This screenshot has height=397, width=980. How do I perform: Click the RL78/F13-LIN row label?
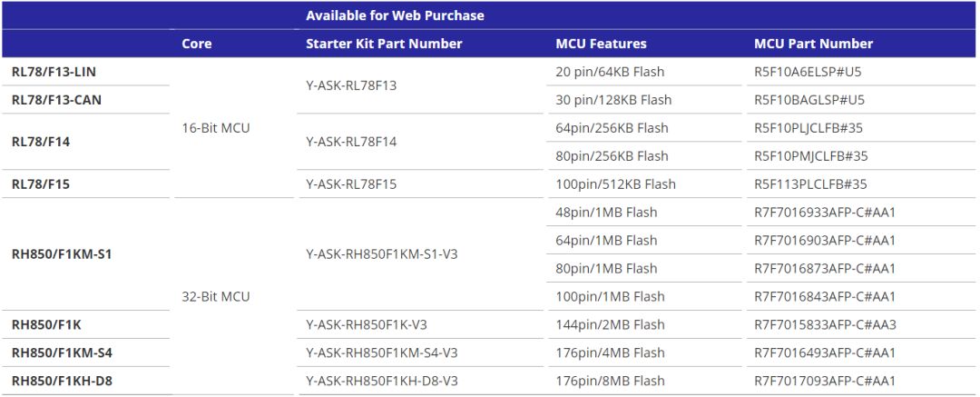click(x=54, y=72)
